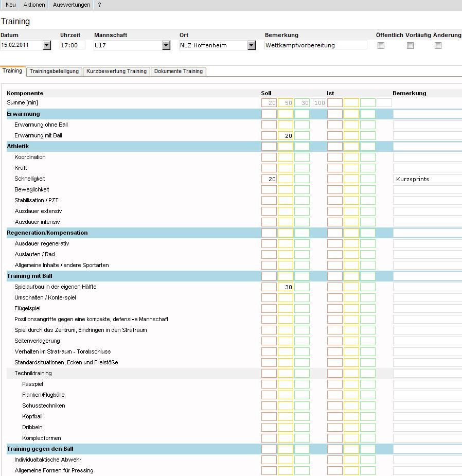Open the question mark help menu

(x=99, y=5)
